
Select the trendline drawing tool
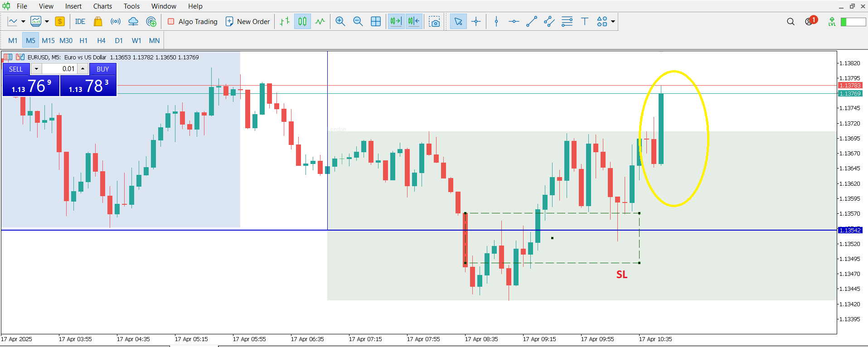click(x=531, y=22)
